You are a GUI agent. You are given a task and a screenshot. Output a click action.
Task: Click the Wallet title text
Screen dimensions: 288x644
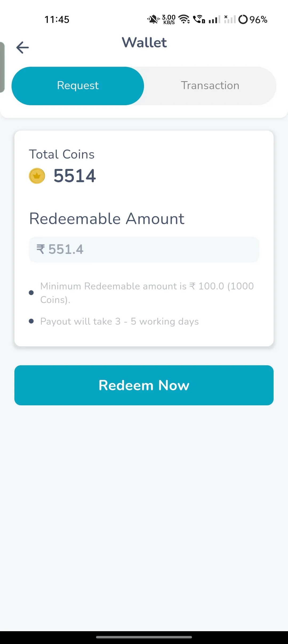144,43
